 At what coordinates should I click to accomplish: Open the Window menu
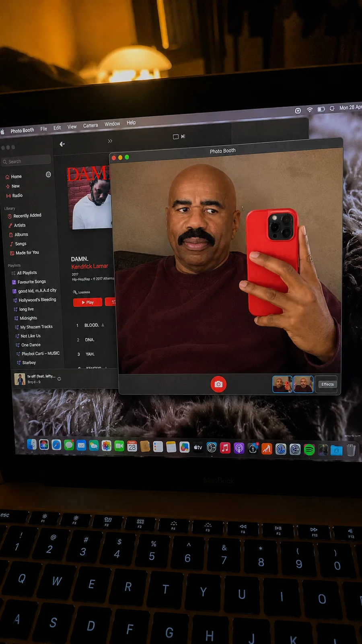tap(112, 124)
